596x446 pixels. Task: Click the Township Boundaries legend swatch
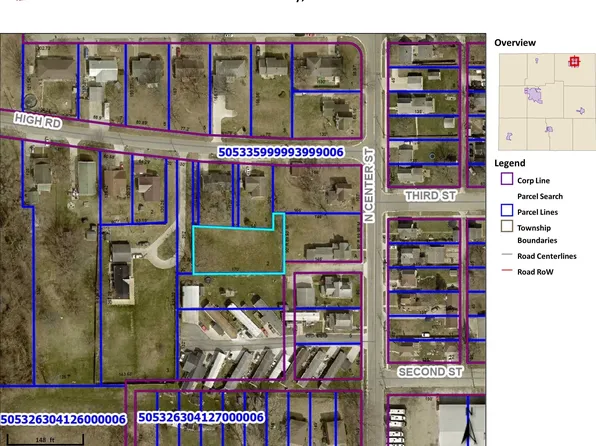507,226
